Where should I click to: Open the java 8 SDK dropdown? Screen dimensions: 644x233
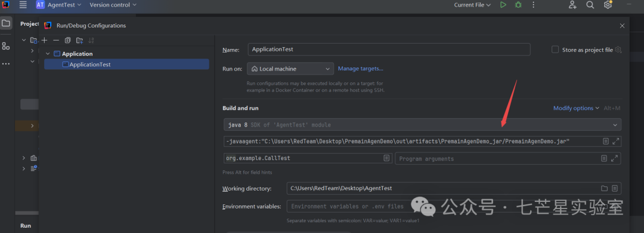422,125
